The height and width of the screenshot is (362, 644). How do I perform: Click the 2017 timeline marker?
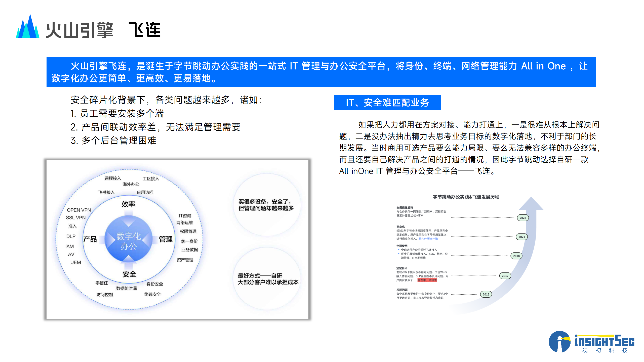tap(505, 276)
